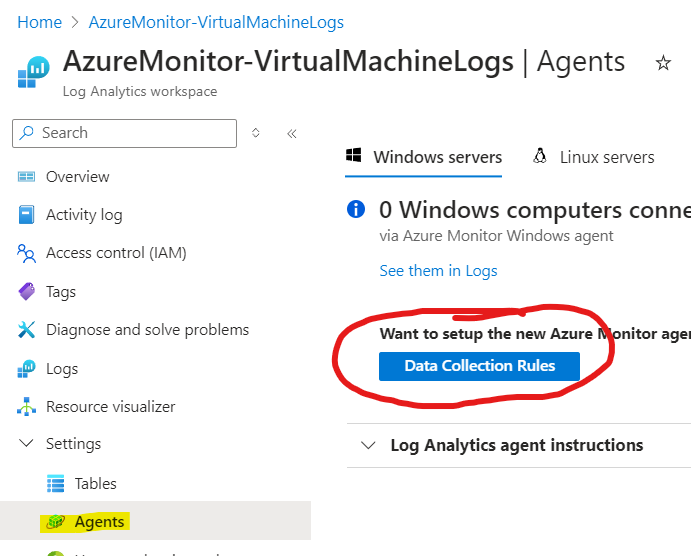Switch to the Windows servers tab
691x556 pixels.
(424, 157)
